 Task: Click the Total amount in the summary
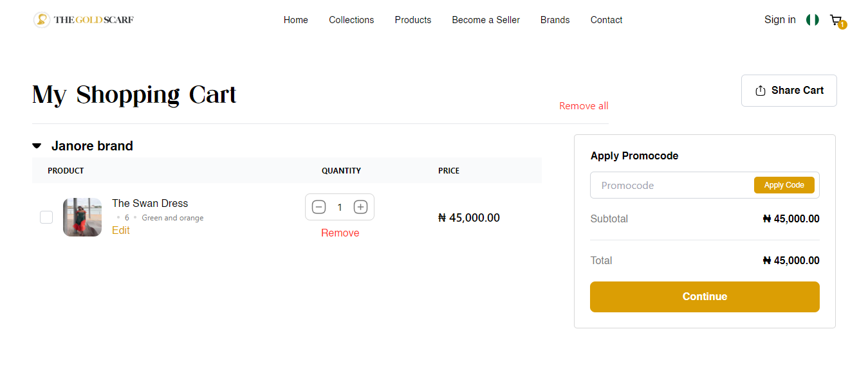click(x=791, y=260)
